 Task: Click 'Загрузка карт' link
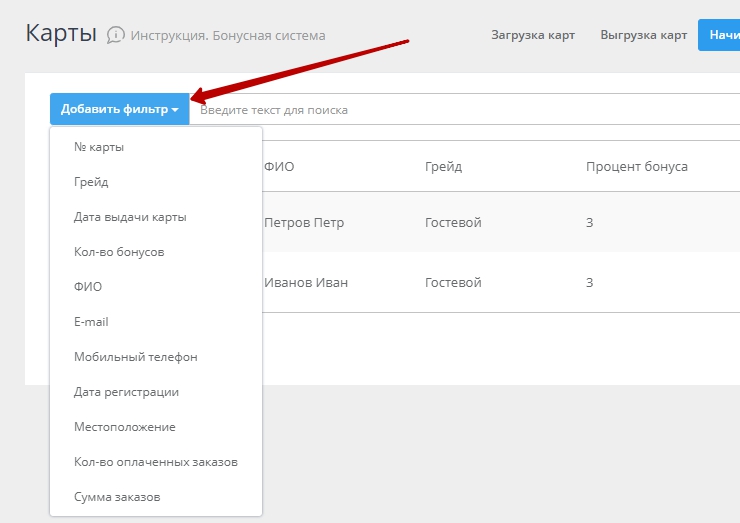(533, 35)
